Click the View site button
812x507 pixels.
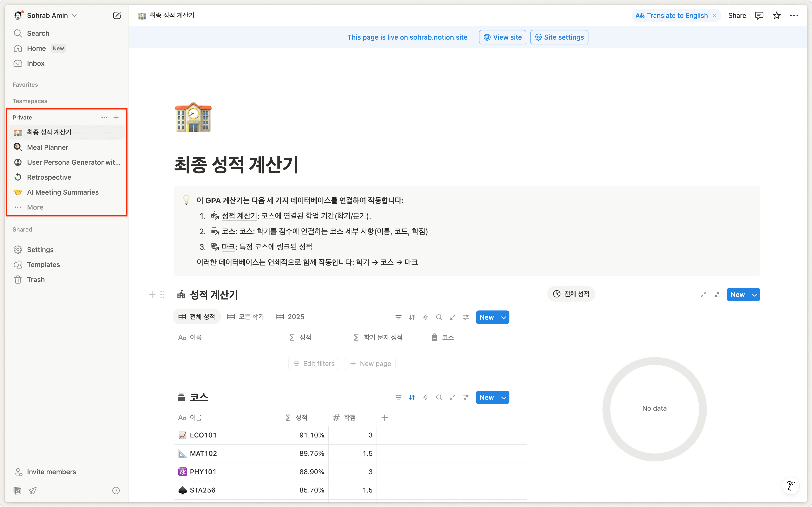[x=502, y=37]
